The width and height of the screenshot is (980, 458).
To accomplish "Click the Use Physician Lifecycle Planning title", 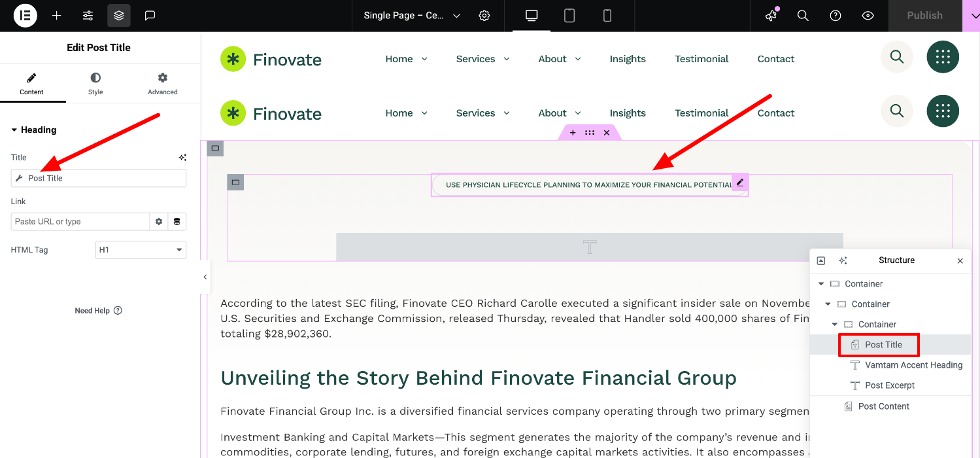I will pos(588,185).
